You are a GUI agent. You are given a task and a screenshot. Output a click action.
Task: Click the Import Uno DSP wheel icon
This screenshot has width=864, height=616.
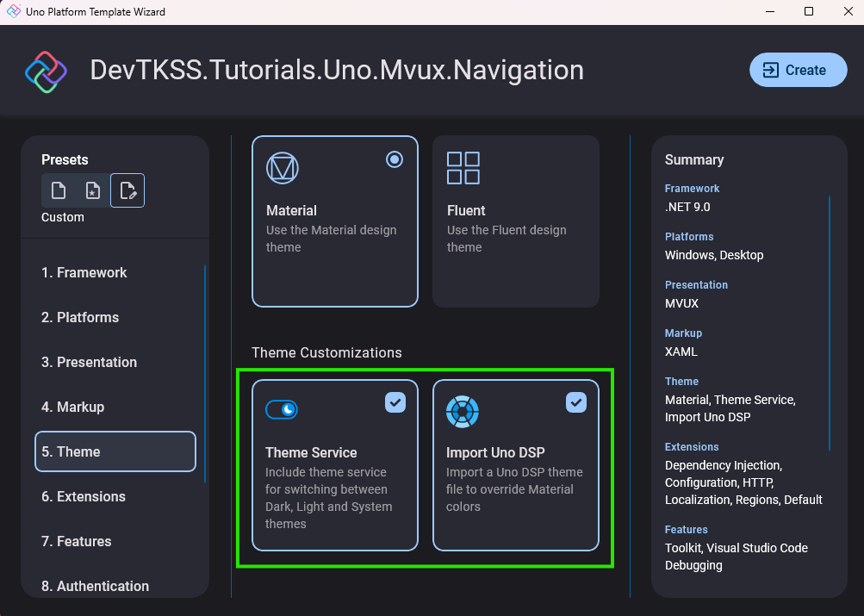(x=463, y=412)
